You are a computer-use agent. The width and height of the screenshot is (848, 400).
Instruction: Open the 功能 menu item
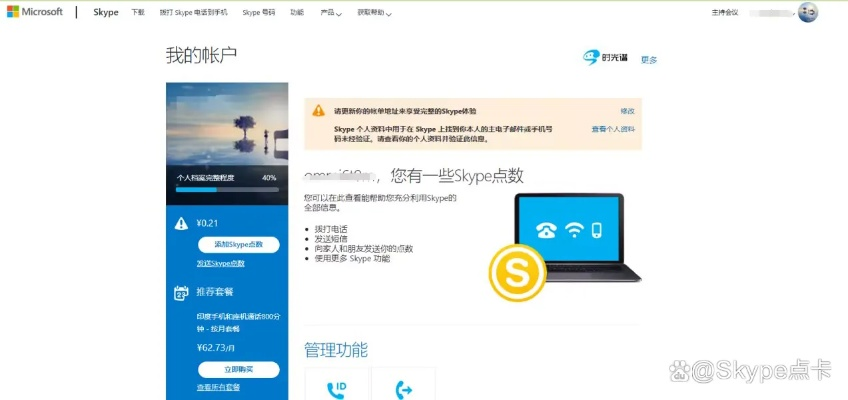pyautogui.click(x=297, y=12)
